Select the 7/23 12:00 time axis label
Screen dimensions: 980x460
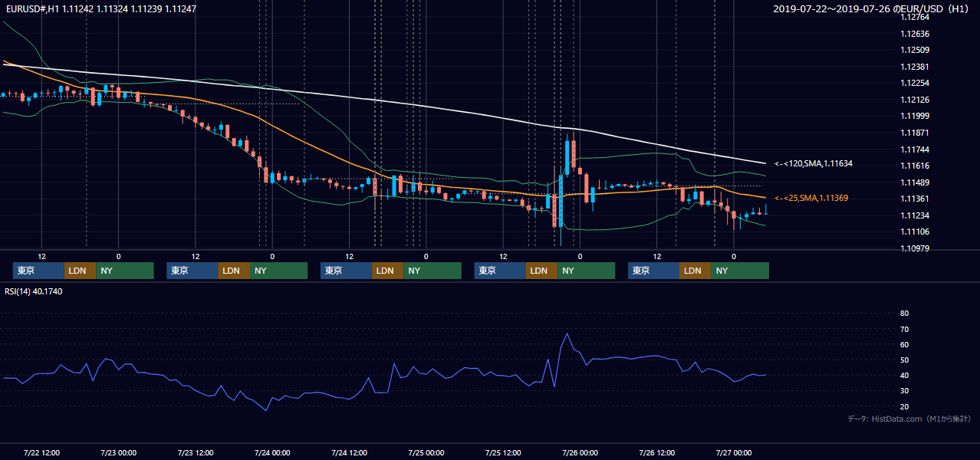pos(196,452)
